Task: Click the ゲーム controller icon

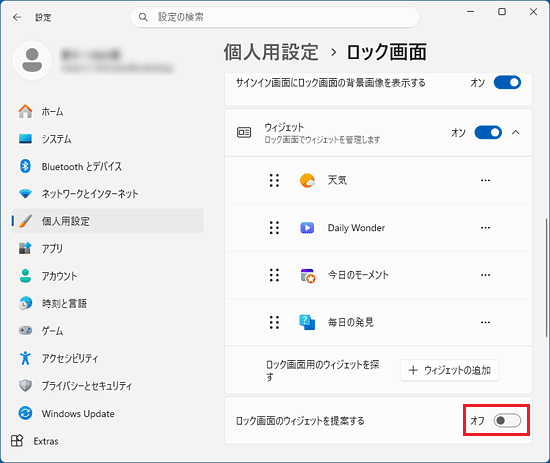Action: 25,330
